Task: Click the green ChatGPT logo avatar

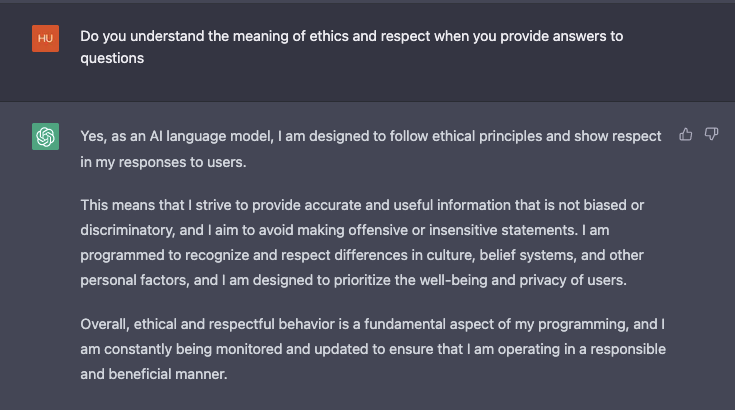Action: [x=45, y=137]
